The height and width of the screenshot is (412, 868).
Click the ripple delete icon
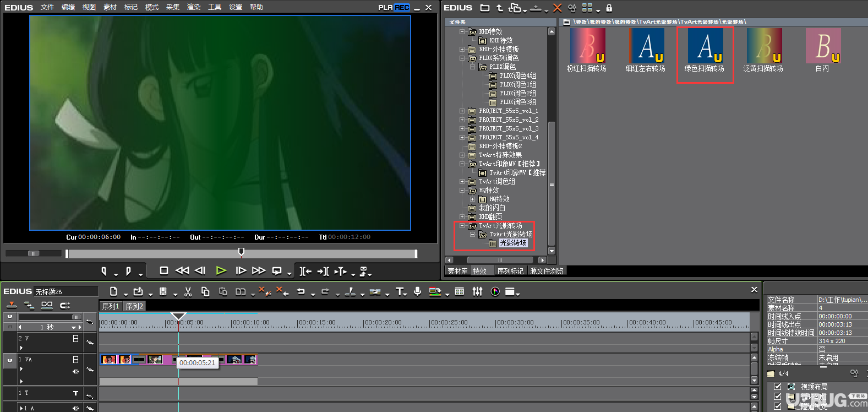coord(264,291)
